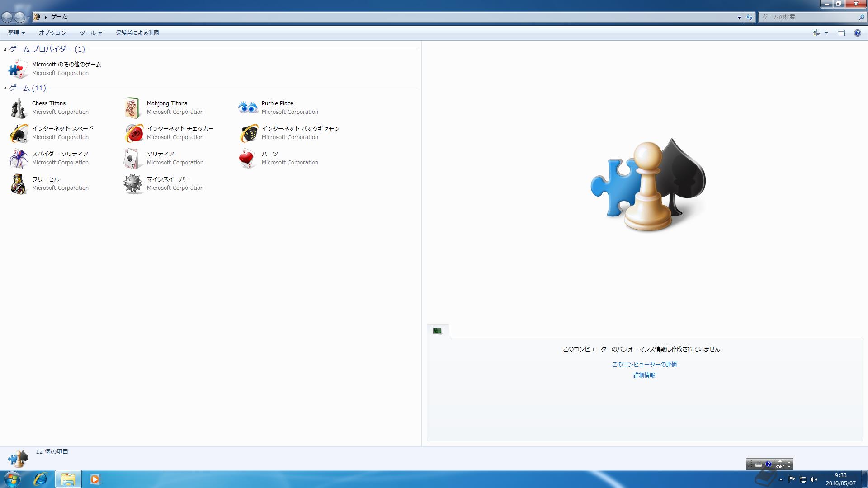Click the IME language bar help icon
This screenshot has width=868, height=488.
tap(768, 464)
